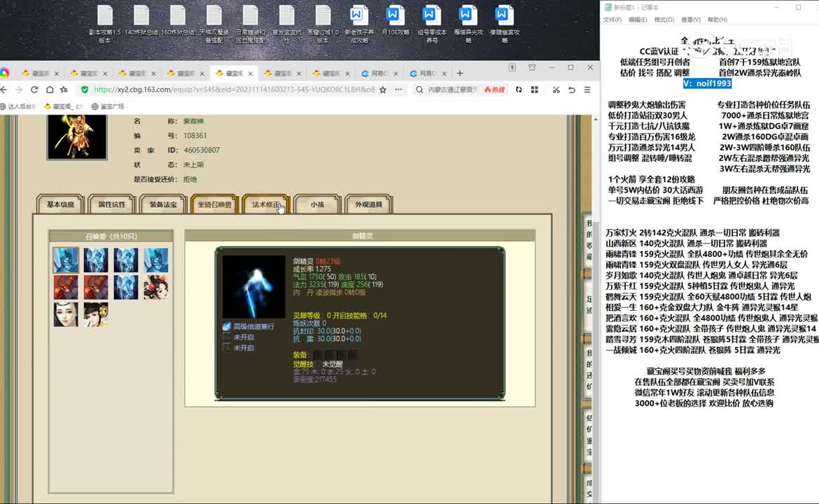Open the 140炼狱总结 desktop file
Image resolution: width=819 pixels, height=504 pixels.
[141, 21]
